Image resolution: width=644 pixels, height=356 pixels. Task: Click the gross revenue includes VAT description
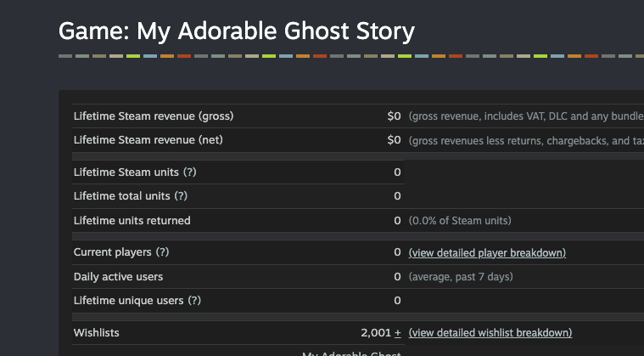[526, 116]
